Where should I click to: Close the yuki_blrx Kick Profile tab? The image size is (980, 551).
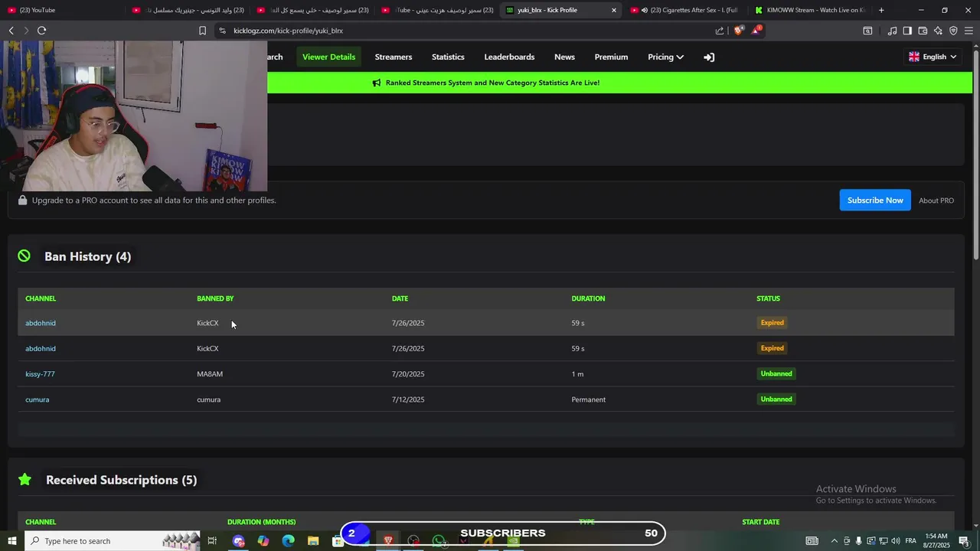[613, 10]
